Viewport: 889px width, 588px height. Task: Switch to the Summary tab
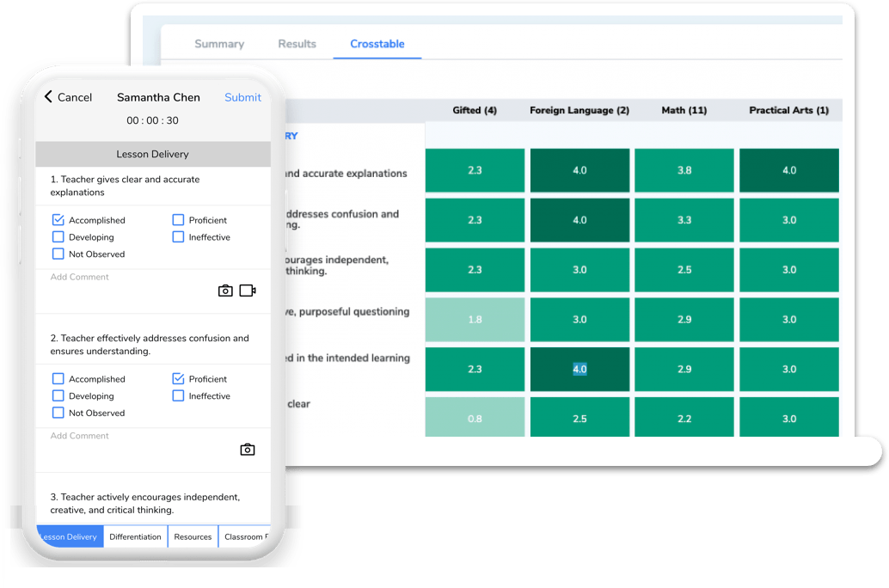click(x=219, y=44)
